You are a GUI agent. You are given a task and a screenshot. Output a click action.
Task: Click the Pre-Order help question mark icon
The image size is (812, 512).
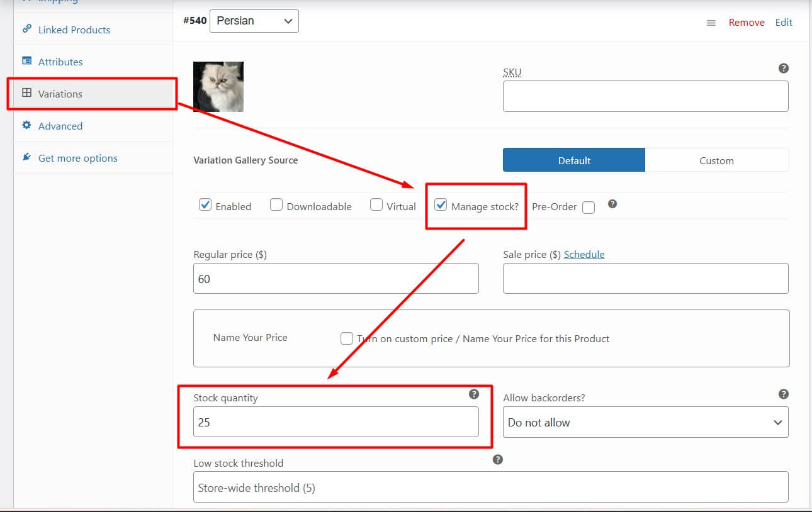pyautogui.click(x=612, y=204)
